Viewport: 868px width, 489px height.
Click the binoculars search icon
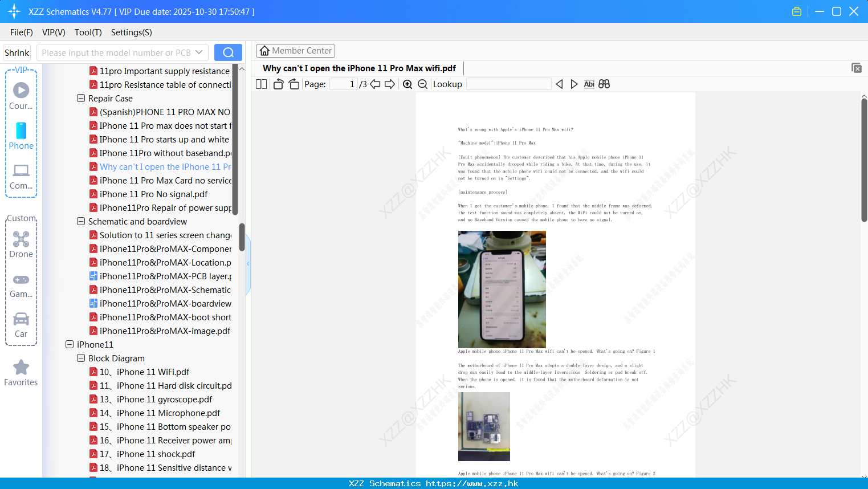[604, 84]
